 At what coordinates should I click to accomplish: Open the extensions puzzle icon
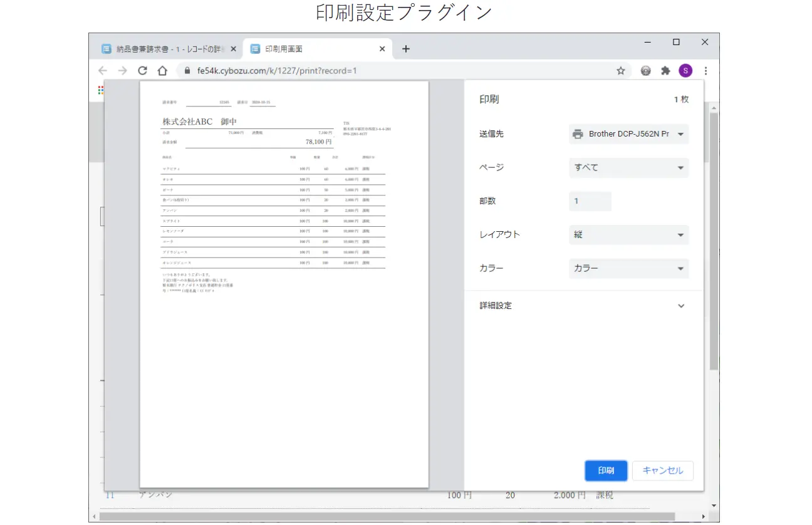point(665,71)
